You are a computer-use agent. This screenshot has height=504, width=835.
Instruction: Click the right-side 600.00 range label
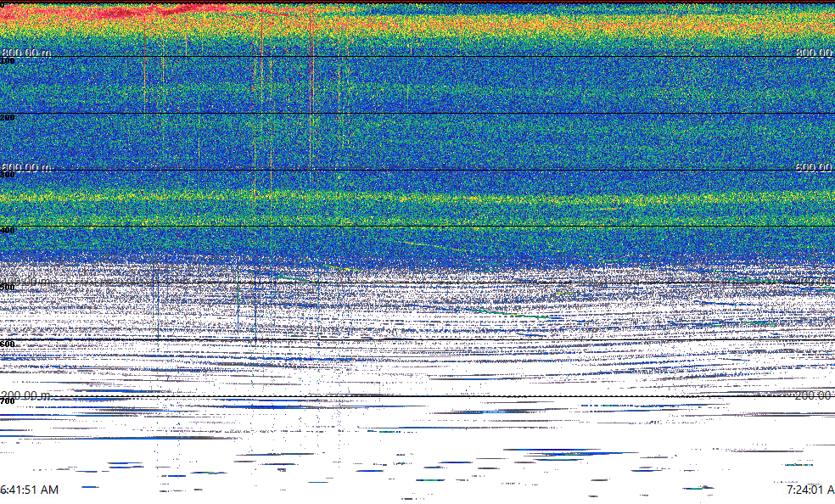click(x=815, y=167)
